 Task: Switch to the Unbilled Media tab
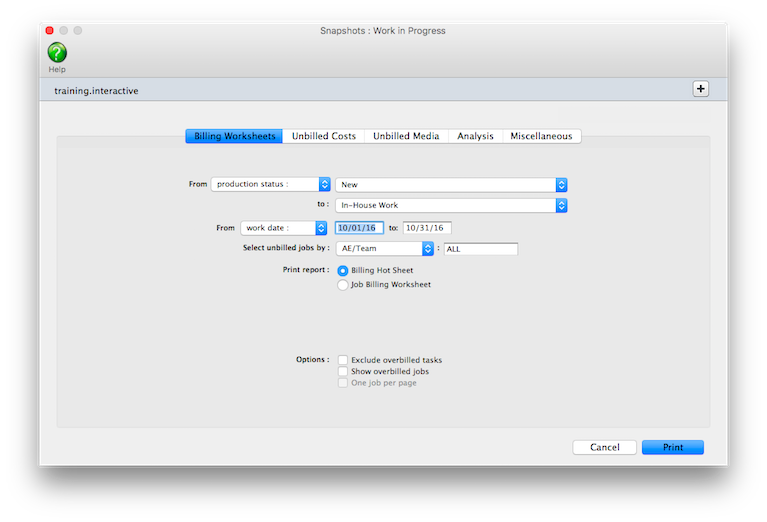pyautogui.click(x=406, y=136)
